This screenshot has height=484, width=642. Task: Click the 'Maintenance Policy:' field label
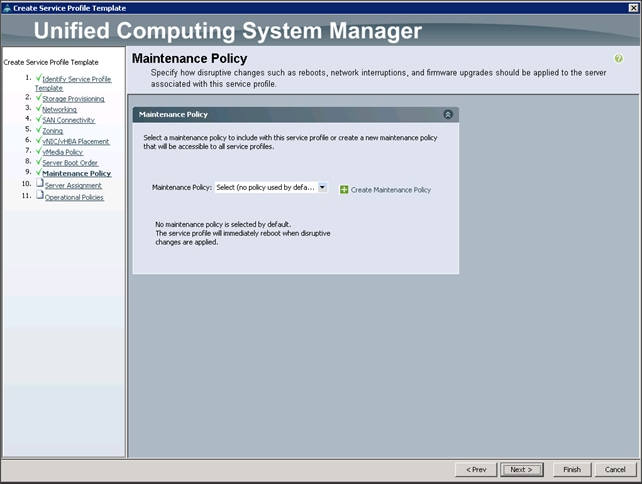[x=182, y=187]
